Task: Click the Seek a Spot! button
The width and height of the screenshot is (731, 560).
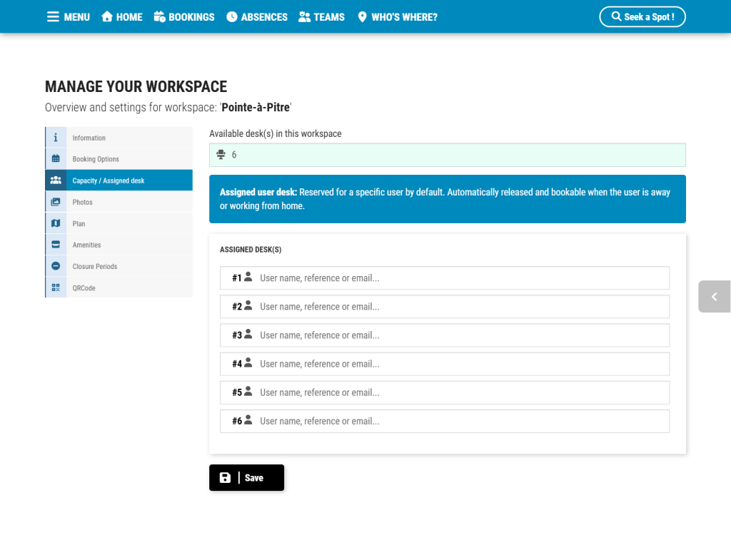Action: (642, 17)
